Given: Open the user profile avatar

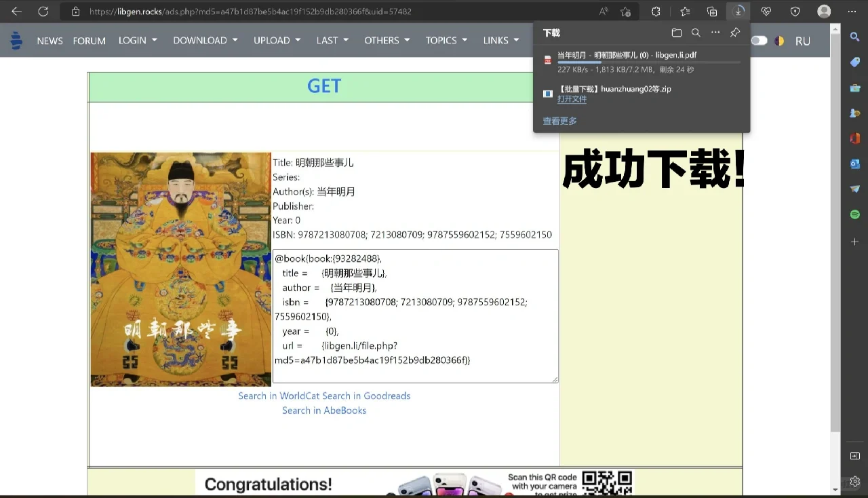Looking at the screenshot, I should point(824,12).
